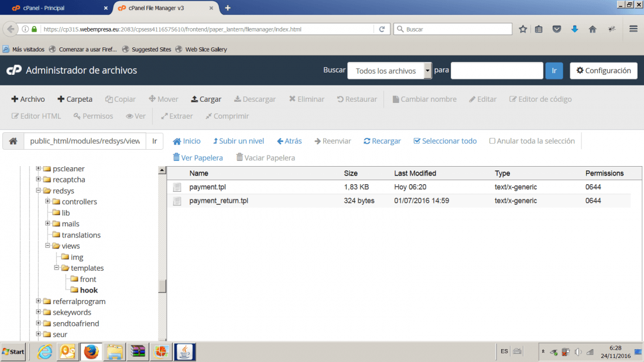Open a new browser tab

pos(228,8)
